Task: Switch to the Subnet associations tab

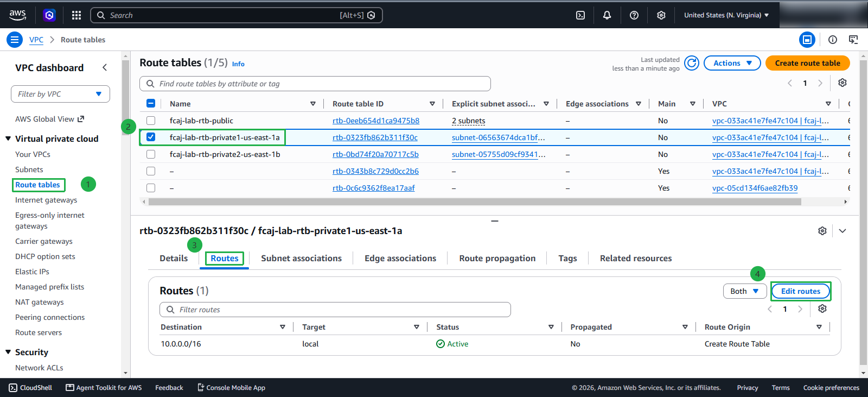Action: [301, 259]
